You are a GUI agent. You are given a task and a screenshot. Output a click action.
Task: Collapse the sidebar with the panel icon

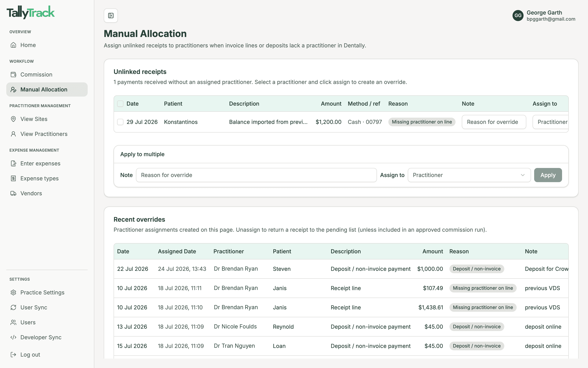coord(111,16)
